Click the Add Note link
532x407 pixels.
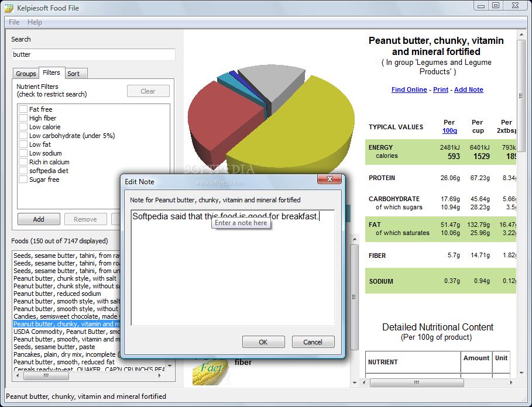pyautogui.click(x=469, y=89)
